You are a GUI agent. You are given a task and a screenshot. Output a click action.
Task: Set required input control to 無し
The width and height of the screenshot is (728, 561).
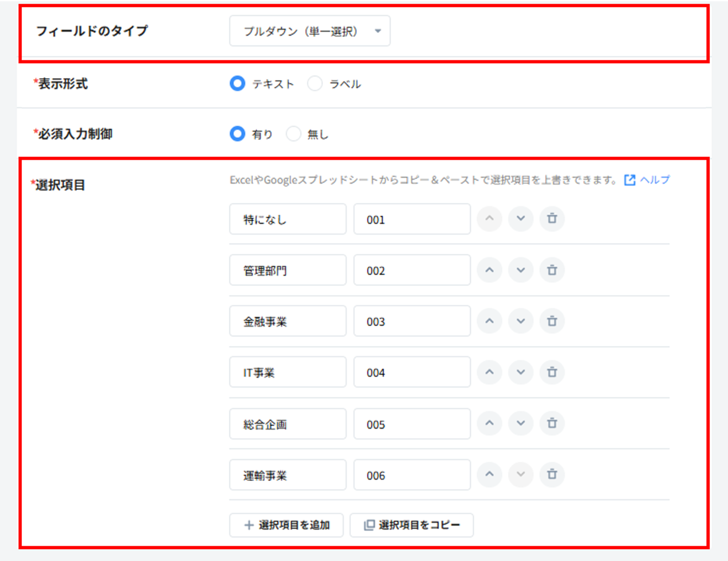[293, 134]
